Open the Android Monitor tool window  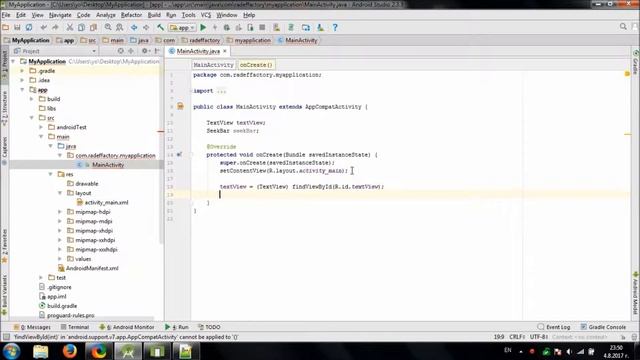click(127, 327)
